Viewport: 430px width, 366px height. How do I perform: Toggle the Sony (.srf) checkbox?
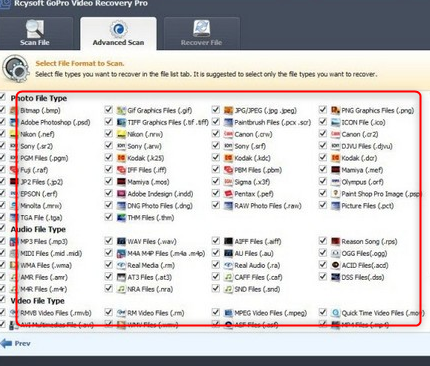[x=216, y=145]
